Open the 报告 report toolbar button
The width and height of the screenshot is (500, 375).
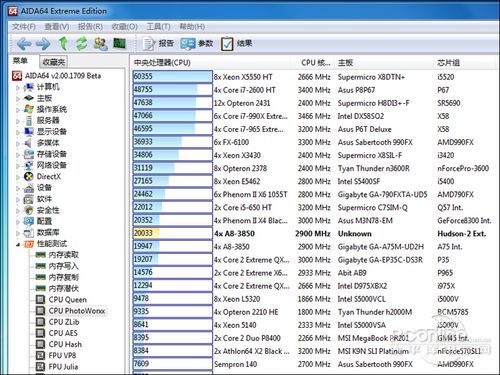[x=158, y=43]
